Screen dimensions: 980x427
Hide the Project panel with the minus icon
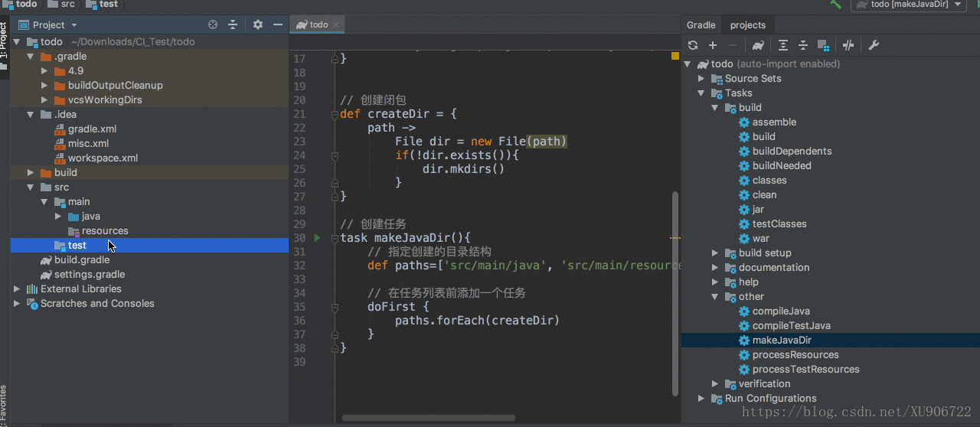[x=277, y=24]
